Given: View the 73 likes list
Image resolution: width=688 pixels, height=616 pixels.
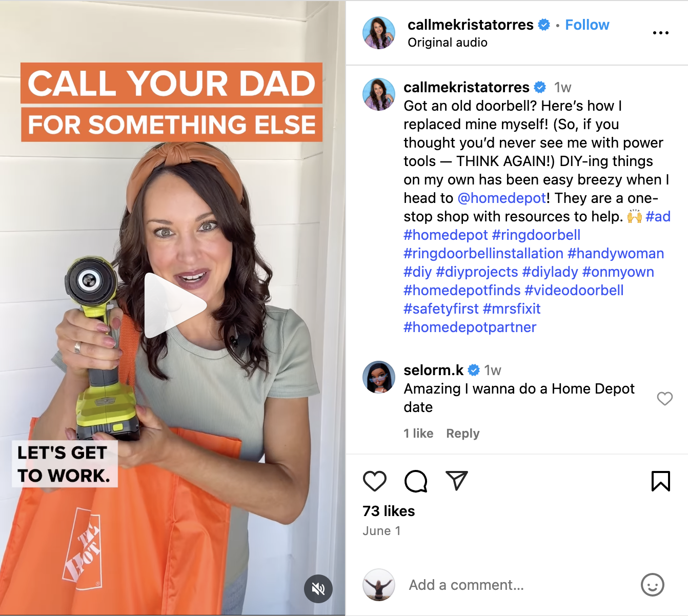Looking at the screenshot, I should (389, 511).
